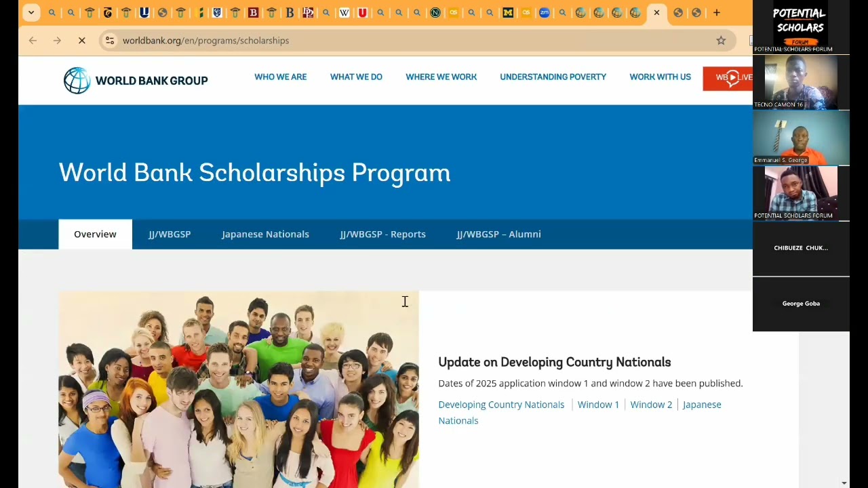
Task: Click the Potential Scholars Forum logo tile
Action: click(x=801, y=27)
